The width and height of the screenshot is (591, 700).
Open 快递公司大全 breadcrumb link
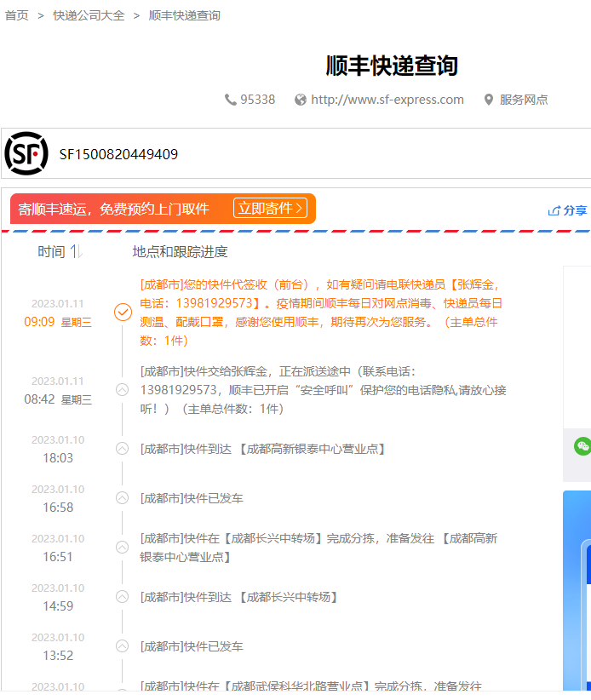coord(89,15)
